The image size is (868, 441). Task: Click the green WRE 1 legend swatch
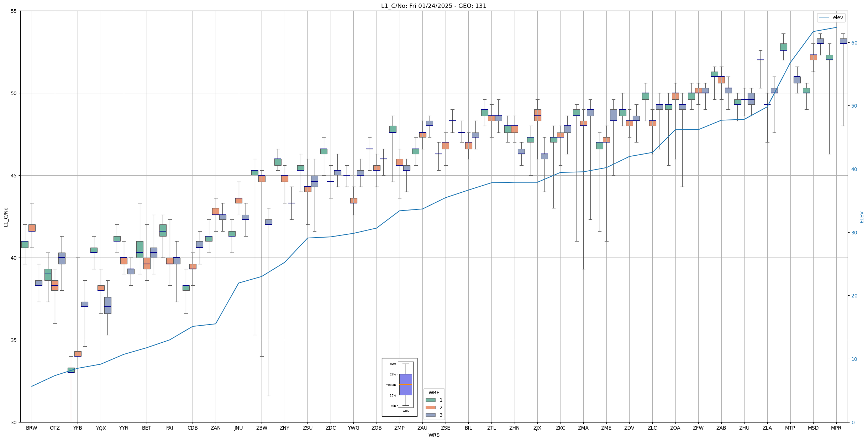coord(430,400)
